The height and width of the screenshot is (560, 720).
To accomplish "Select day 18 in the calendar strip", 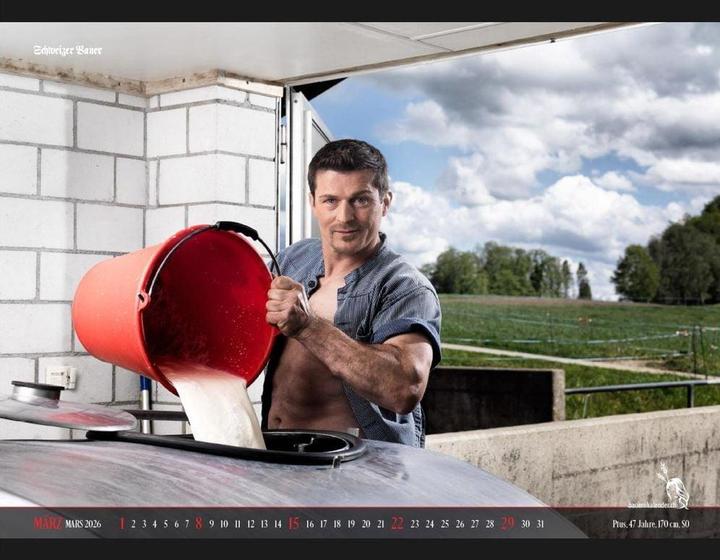I will pos(337,524).
